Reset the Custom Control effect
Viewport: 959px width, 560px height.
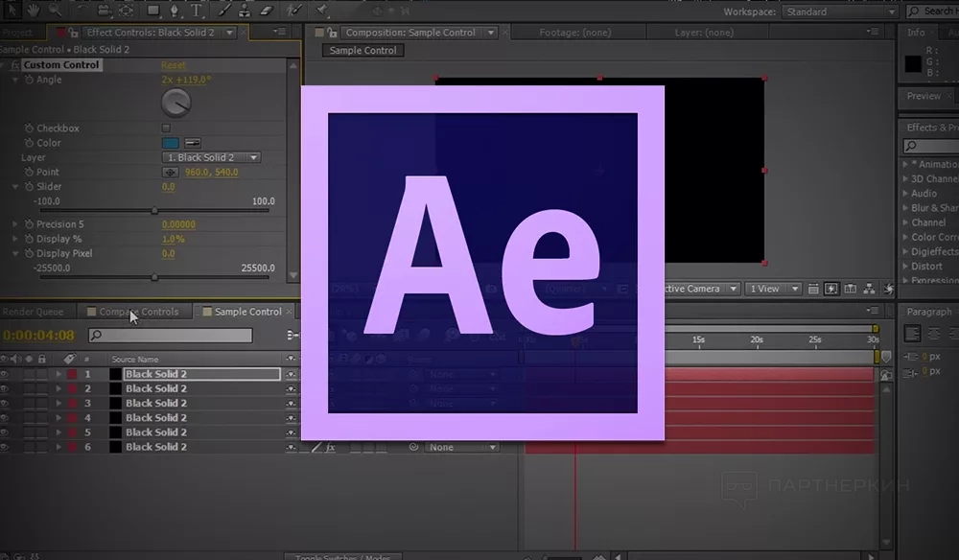coord(174,65)
